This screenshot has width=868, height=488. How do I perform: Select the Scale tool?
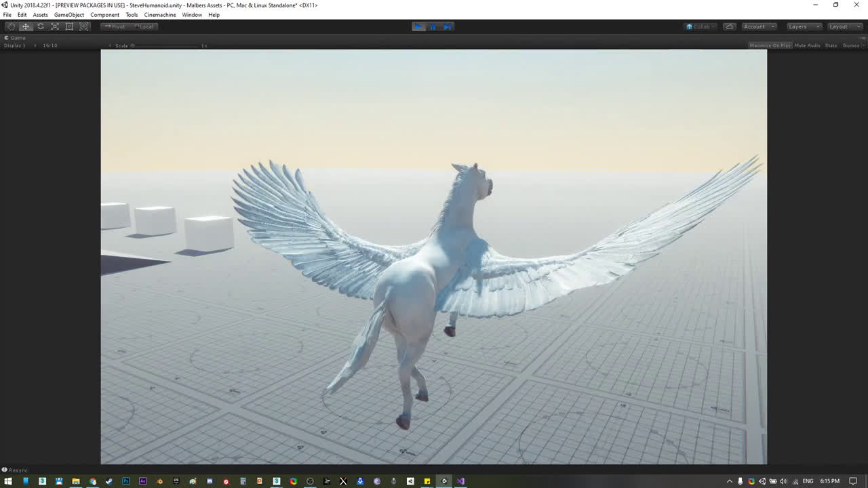pos(55,26)
